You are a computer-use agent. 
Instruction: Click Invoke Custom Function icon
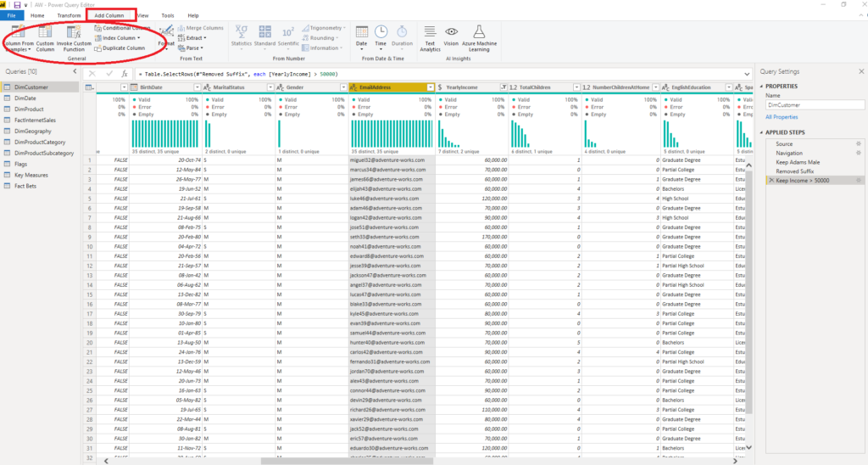(74, 32)
